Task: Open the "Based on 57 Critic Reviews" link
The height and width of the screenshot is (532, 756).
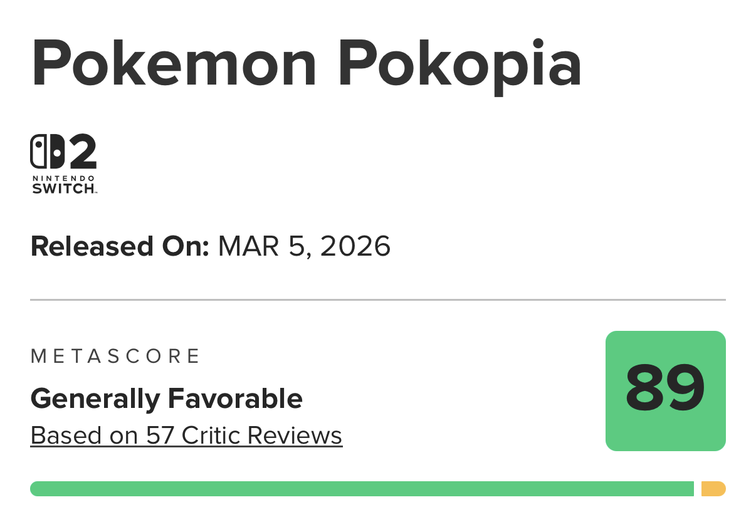Action: click(x=186, y=435)
